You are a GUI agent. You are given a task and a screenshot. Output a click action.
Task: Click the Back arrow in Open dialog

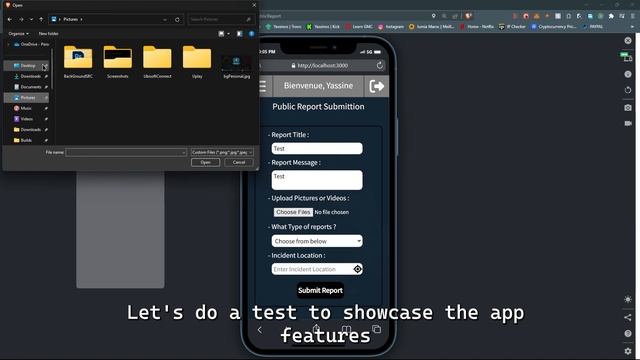click(x=10, y=19)
